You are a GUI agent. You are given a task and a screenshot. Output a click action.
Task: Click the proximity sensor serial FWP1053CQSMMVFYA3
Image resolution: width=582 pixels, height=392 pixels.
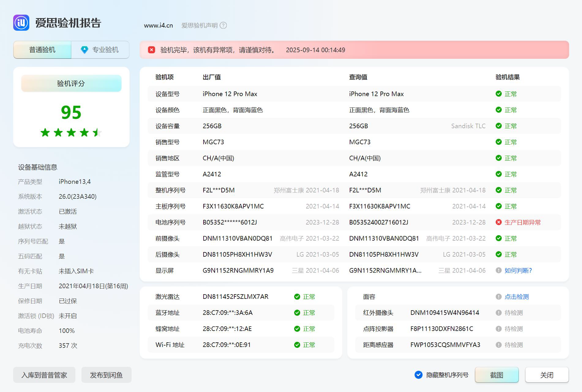[x=445, y=345]
